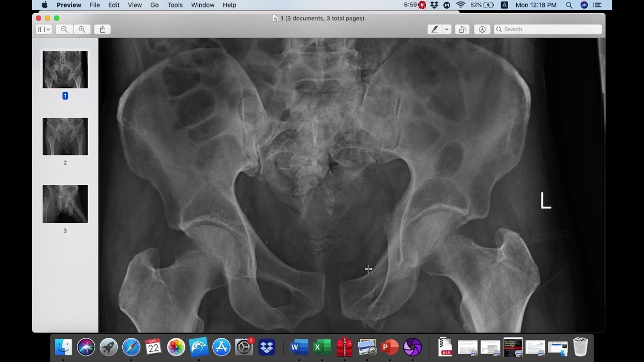Open Launchpad from the Dock
Viewport: 644px width, 362px height.
[109, 347]
